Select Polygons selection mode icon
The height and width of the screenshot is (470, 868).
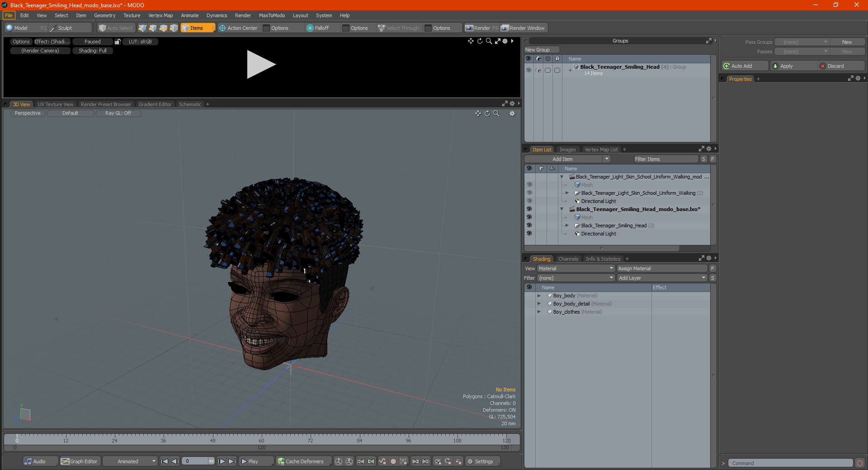coord(163,28)
